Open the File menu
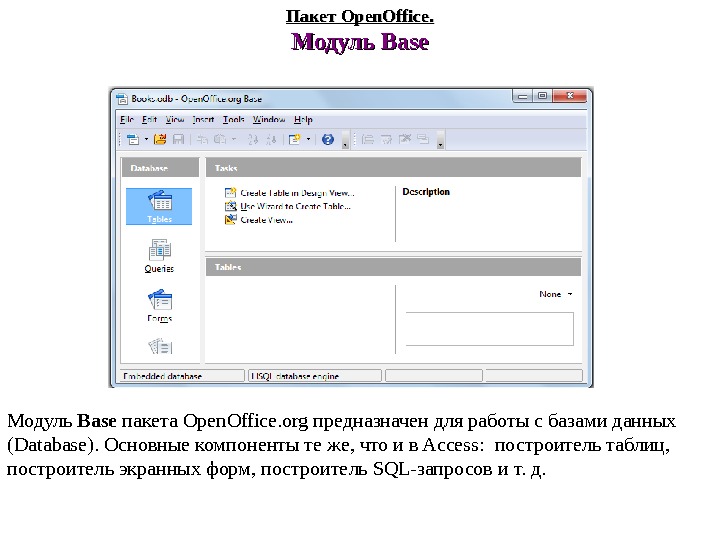Image resolution: width=720 pixels, height=540 pixels. pos(127,119)
